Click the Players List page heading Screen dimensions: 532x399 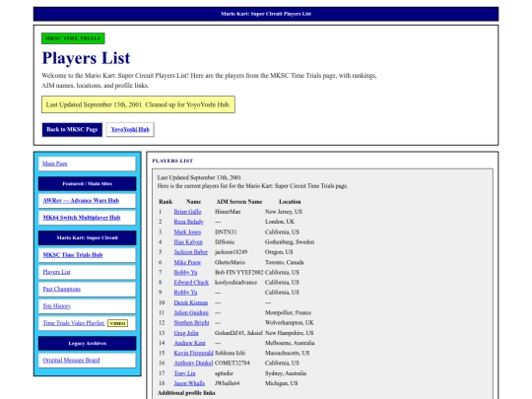tap(86, 58)
